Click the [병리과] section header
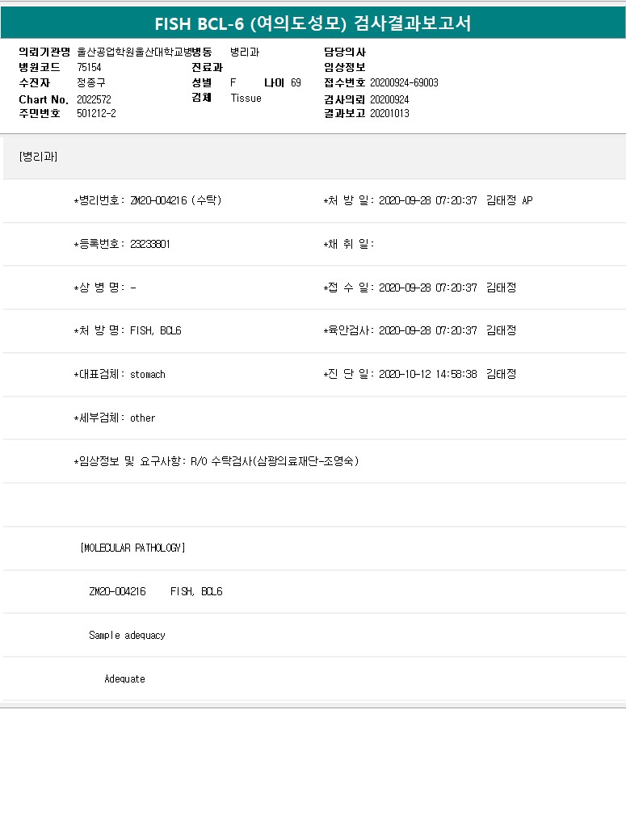The width and height of the screenshot is (626, 840). (38, 157)
